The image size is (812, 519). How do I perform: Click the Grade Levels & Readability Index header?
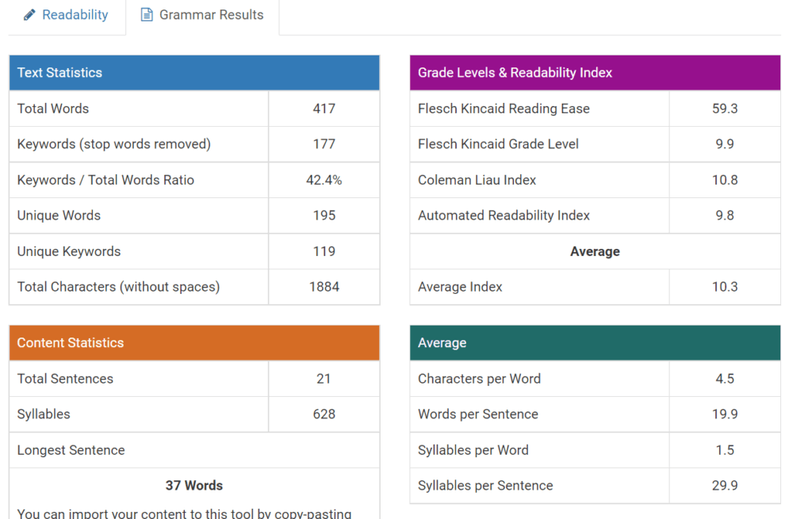(595, 73)
